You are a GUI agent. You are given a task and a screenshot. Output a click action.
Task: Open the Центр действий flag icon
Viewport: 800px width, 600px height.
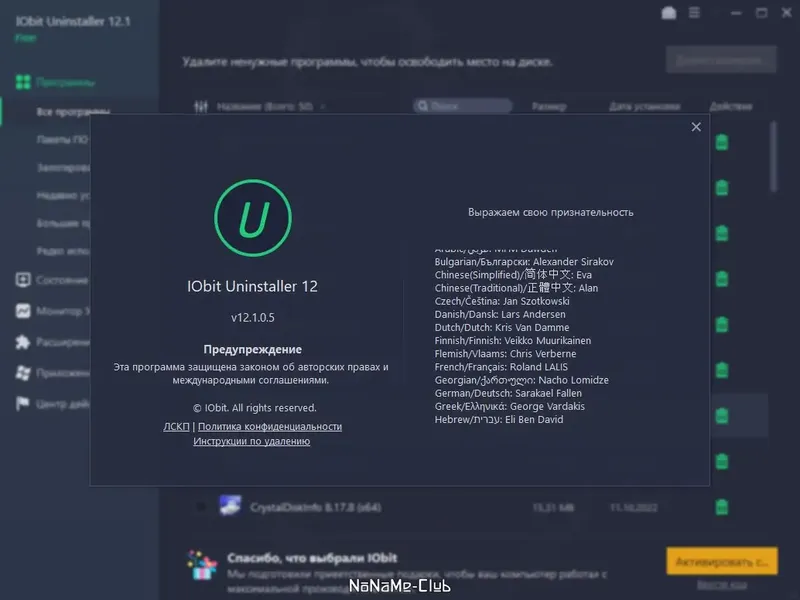pyautogui.click(x=24, y=401)
